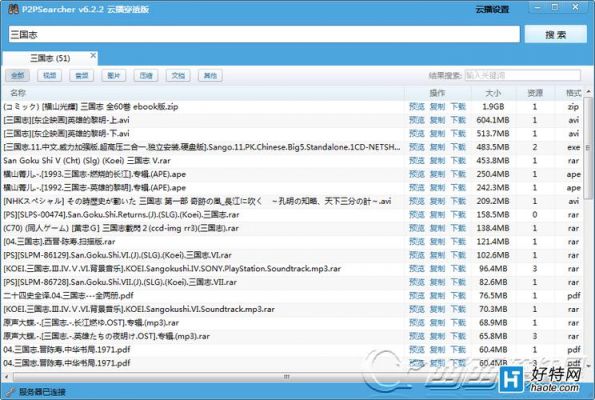Image resolution: width=595 pixels, height=400 pixels.
Task: Click the 搜索 button
Action: tap(556, 35)
